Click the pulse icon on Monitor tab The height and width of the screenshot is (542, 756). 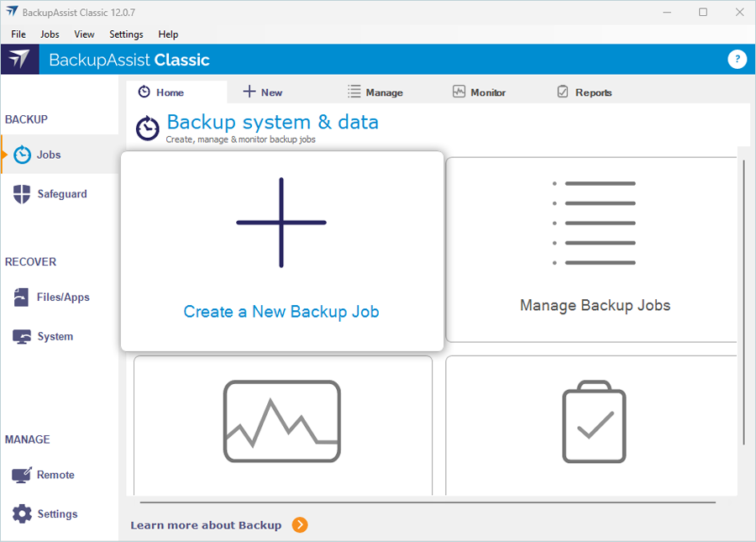point(459,92)
